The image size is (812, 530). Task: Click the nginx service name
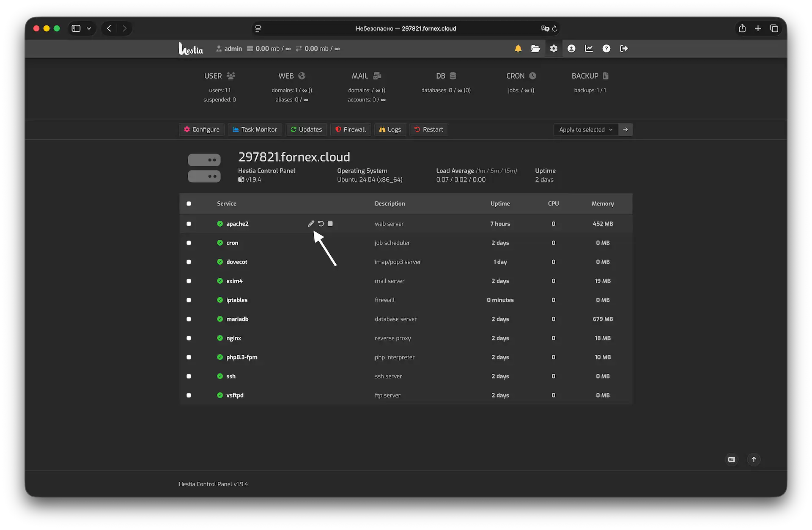(x=233, y=338)
